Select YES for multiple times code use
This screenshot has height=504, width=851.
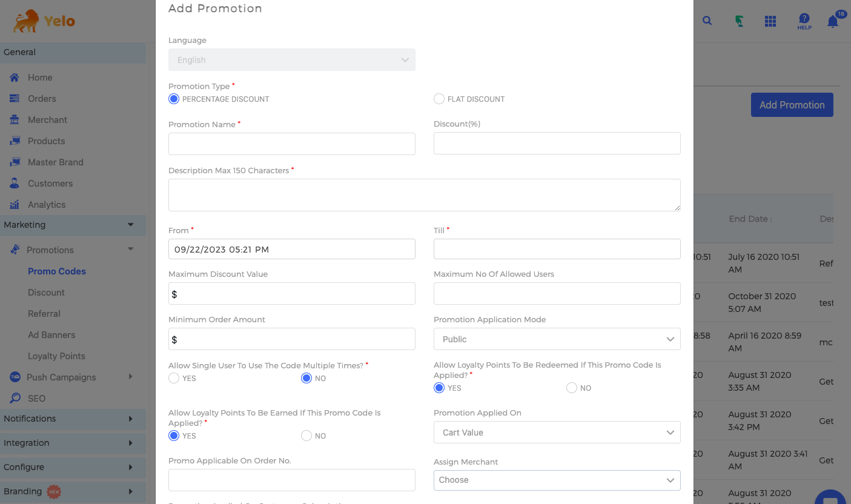[174, 378]
